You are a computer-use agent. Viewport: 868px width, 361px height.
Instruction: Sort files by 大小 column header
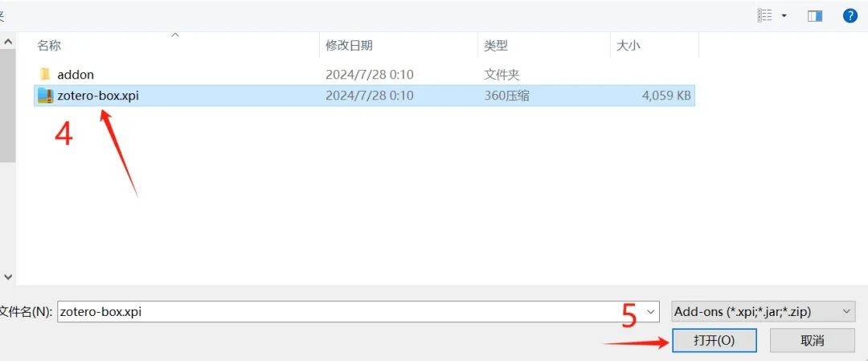[x=628, y=45]
